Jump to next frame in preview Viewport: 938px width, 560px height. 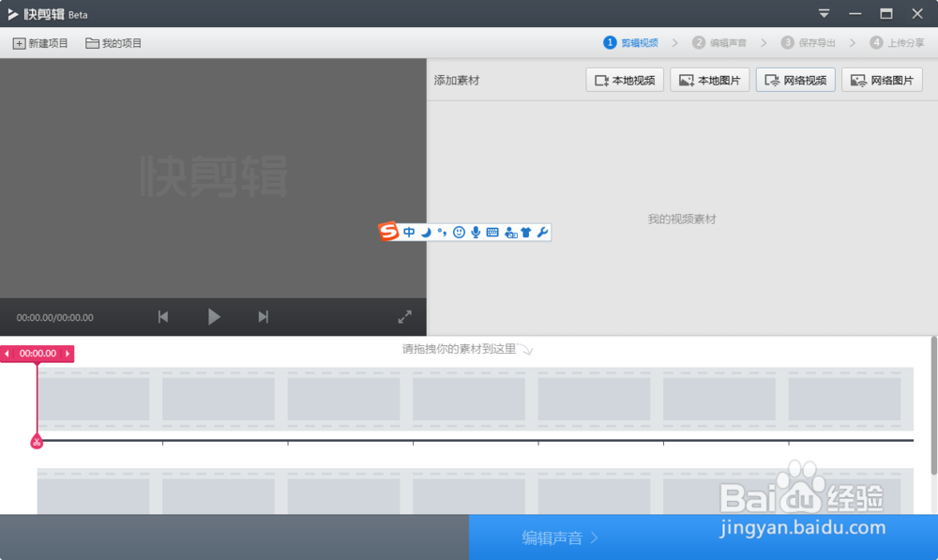264,316
